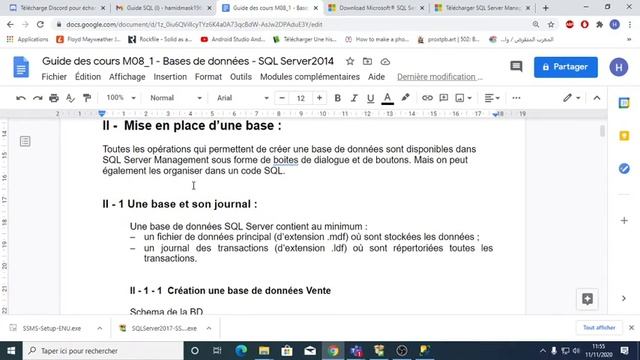Click the blue Partager button
Viewport: 640px width, 360px height.
[566, 67]
